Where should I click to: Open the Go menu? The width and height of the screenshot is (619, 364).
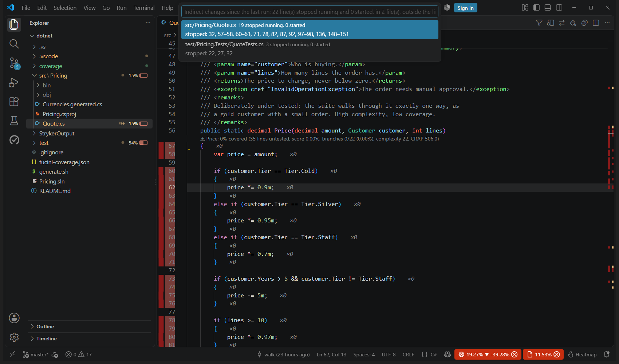106,8
